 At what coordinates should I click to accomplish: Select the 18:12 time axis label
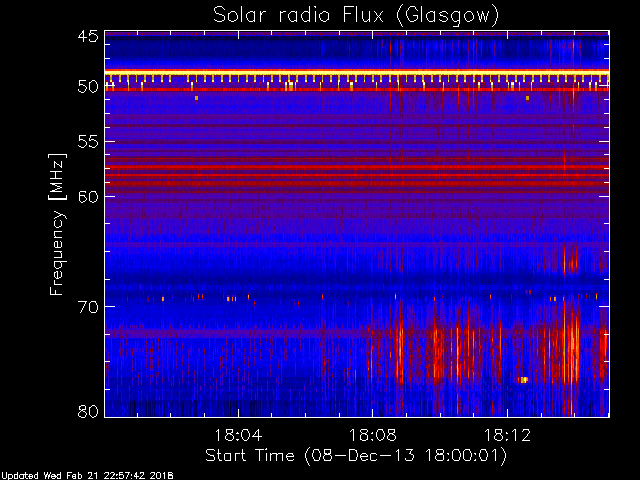pos(507,435)
